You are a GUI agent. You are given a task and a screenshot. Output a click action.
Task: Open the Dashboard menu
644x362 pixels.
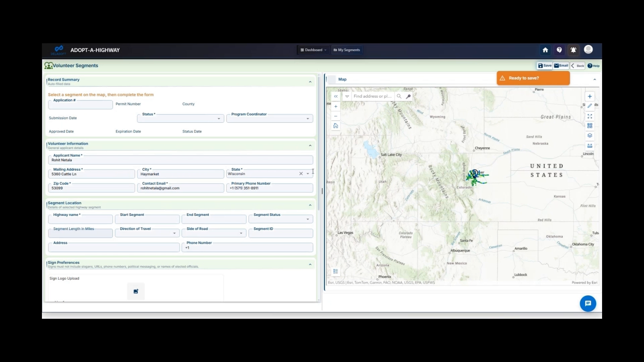tap(313, 50)
